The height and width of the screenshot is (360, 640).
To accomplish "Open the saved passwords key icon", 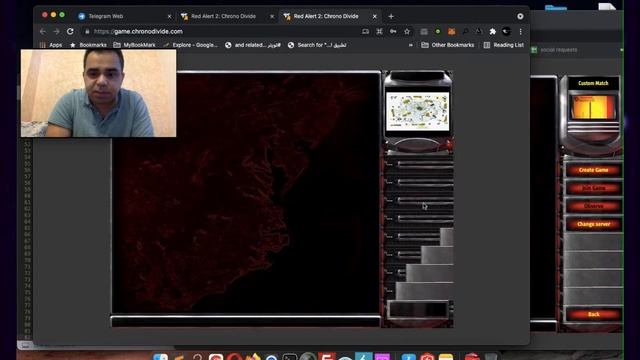I will [x=393, y=31].
